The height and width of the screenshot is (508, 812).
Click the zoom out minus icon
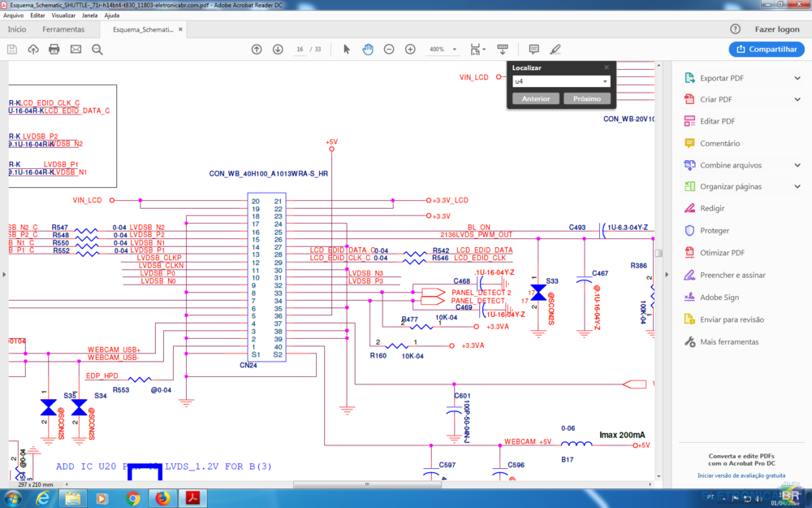coord(389,50)
